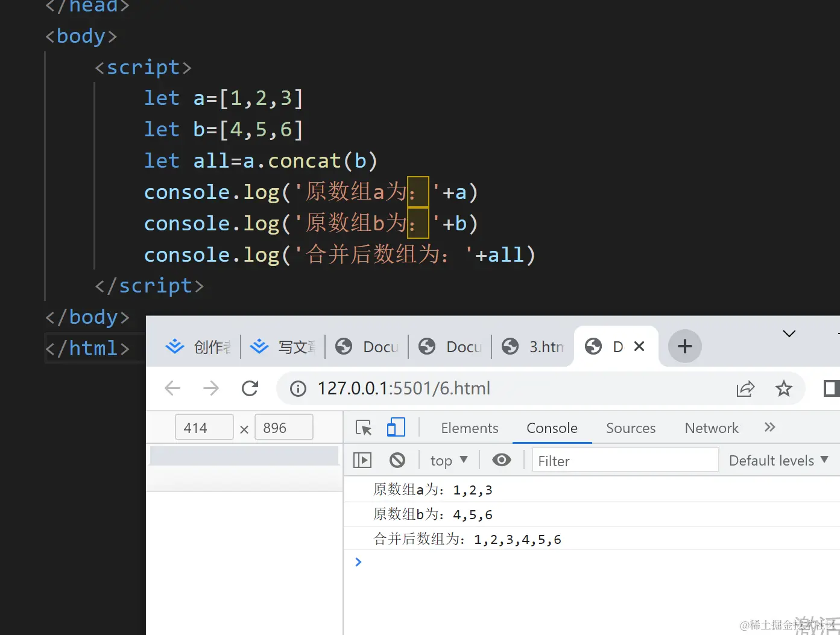The height and width of the screenshot is (635, 840).
Task: Click the browser forward arrow
Action: (x=211, y=388)
